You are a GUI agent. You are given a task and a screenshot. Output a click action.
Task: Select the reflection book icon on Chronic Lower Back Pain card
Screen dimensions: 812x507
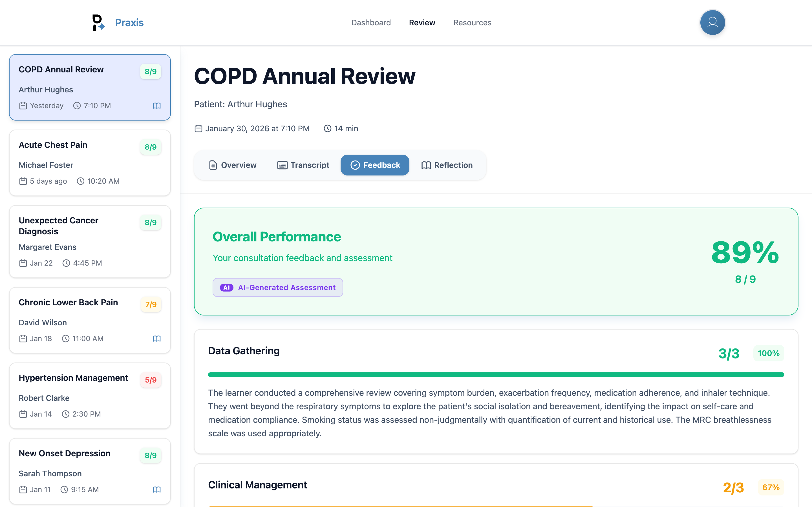(157, 339)
